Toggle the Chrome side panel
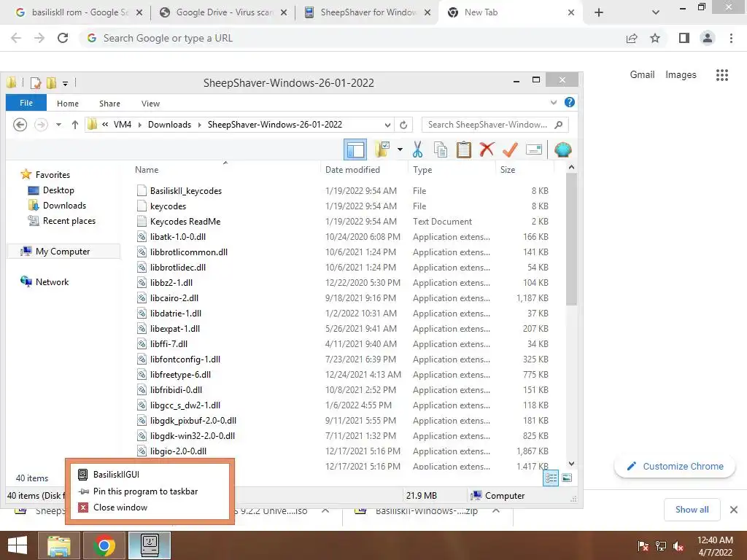Viewport: 747px width, 560px height. coord(684,38)
